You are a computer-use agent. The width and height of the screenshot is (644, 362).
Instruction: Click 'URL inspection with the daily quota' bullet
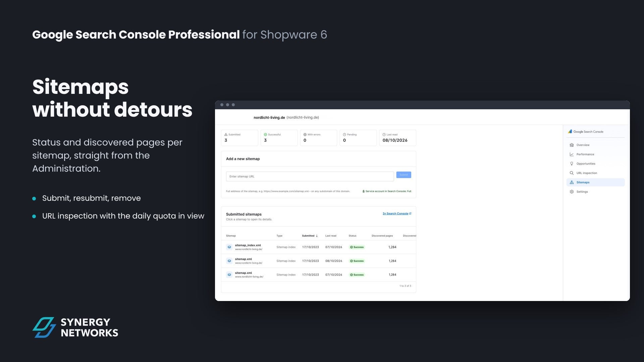[123, 216]
